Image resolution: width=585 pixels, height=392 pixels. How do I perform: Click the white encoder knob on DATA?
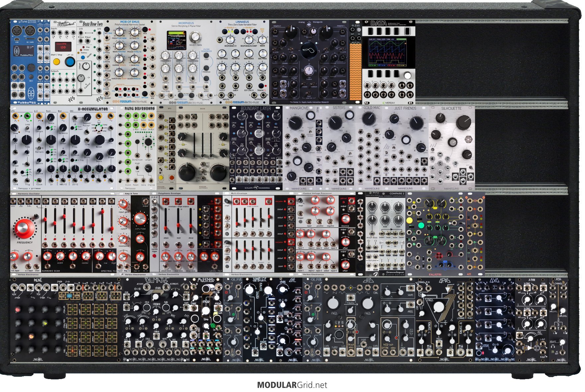click(407, 76)
